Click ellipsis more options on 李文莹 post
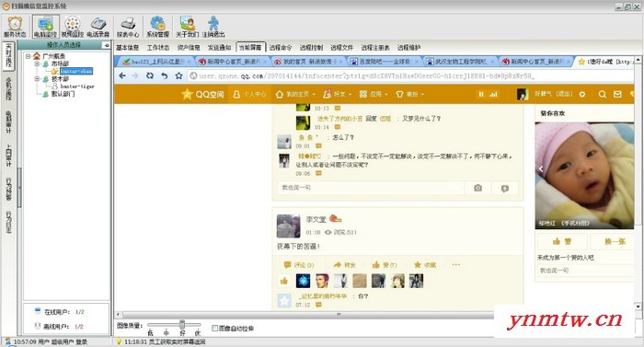This screenshot has width=644, height=347. tap(456, 265)
